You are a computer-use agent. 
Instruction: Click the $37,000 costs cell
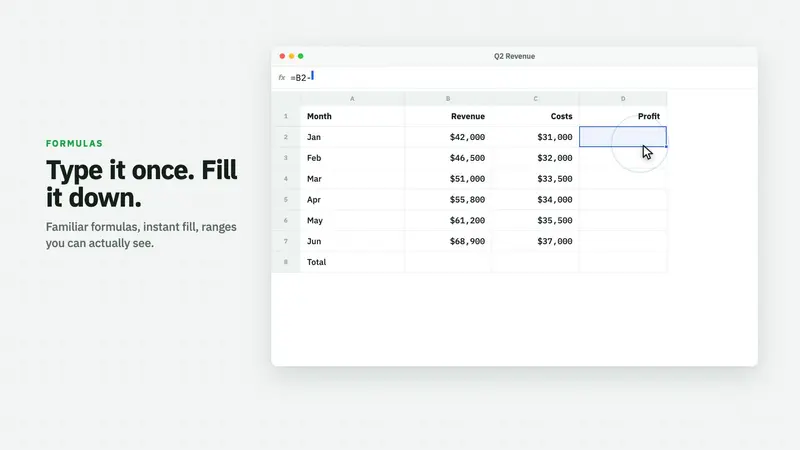pyautogui.click(x=536, y=241)
